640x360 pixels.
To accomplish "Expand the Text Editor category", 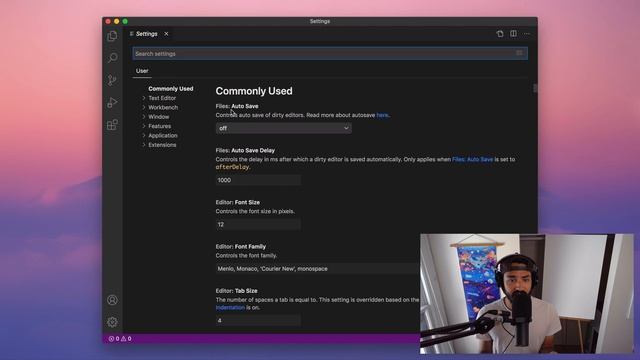I will (x=162, y=98).
